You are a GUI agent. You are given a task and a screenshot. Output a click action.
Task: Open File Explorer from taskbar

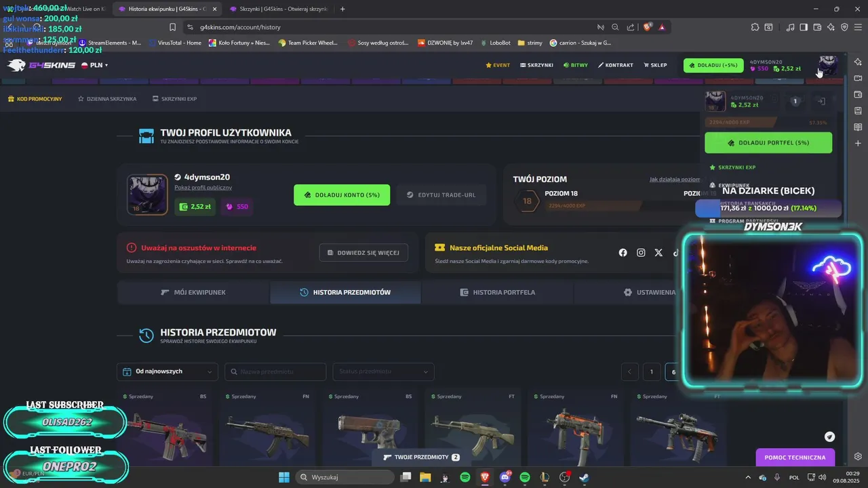point(425,477)
